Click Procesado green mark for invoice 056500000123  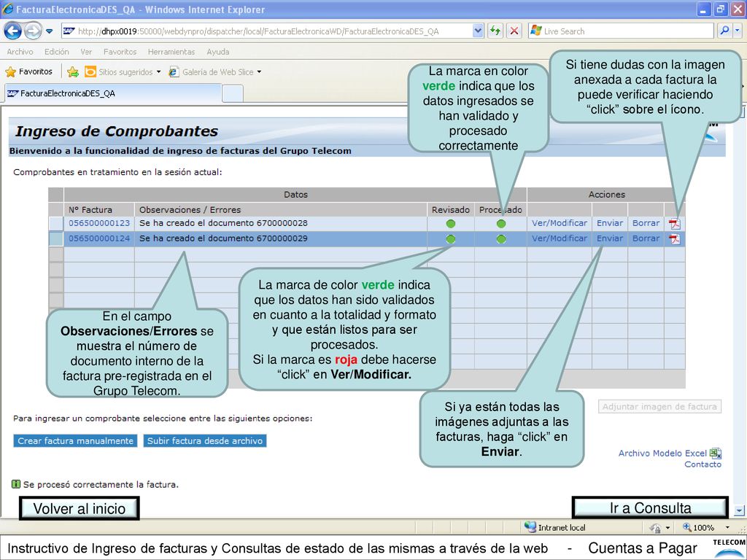coord(500,223)
